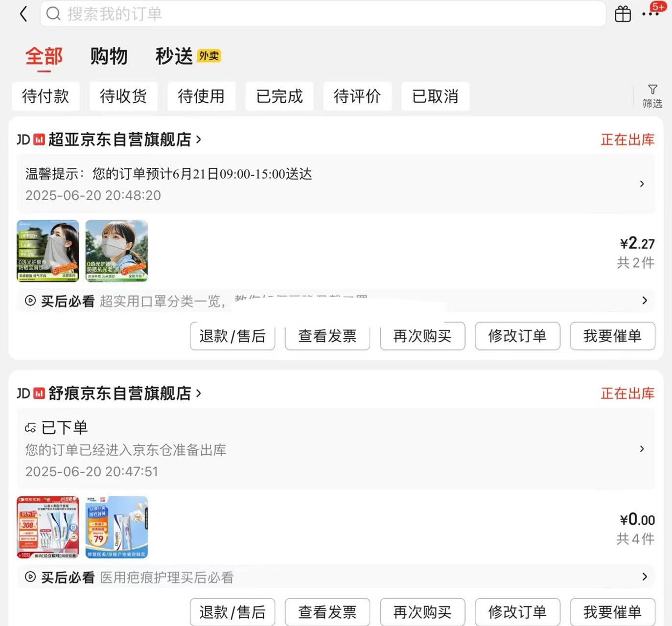
Task: Click 我要催单 on the 超亚 order
Action: click(612, 336)
